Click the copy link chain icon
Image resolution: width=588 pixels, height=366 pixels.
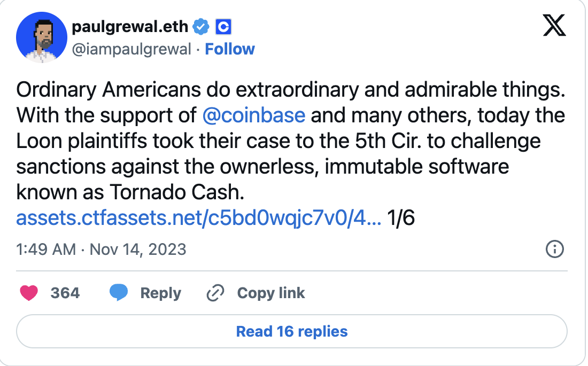215,293
